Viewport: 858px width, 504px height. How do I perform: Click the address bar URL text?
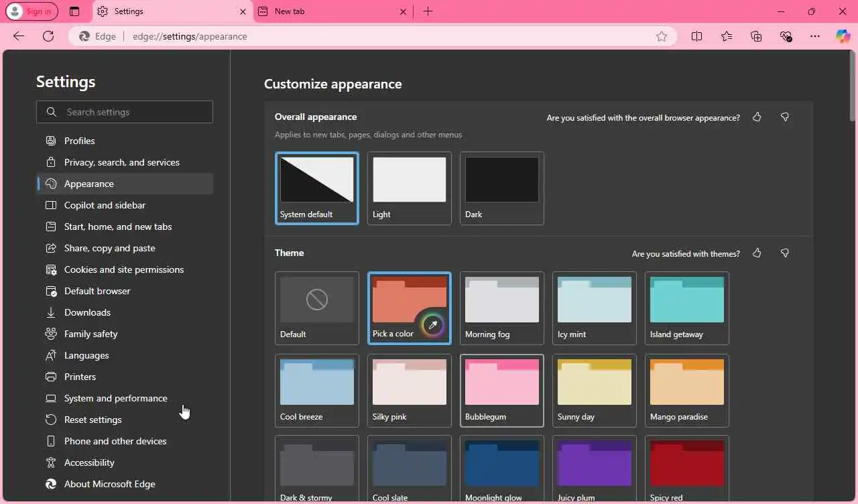[190, 36]
